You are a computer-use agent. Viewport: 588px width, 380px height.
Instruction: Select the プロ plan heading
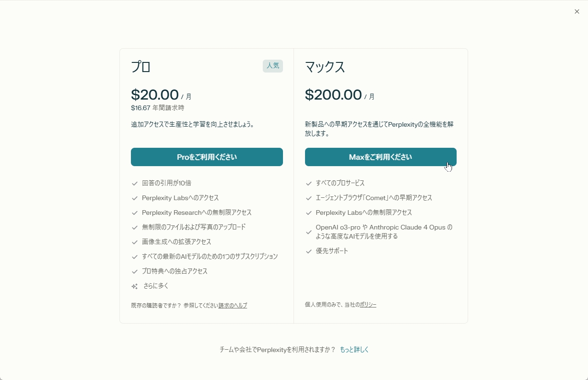pos(141,67)
